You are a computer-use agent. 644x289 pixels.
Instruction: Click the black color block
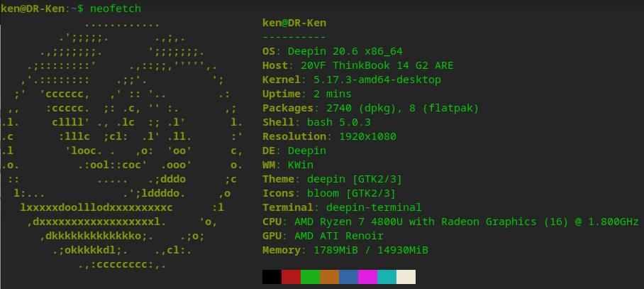coord(272,277)
